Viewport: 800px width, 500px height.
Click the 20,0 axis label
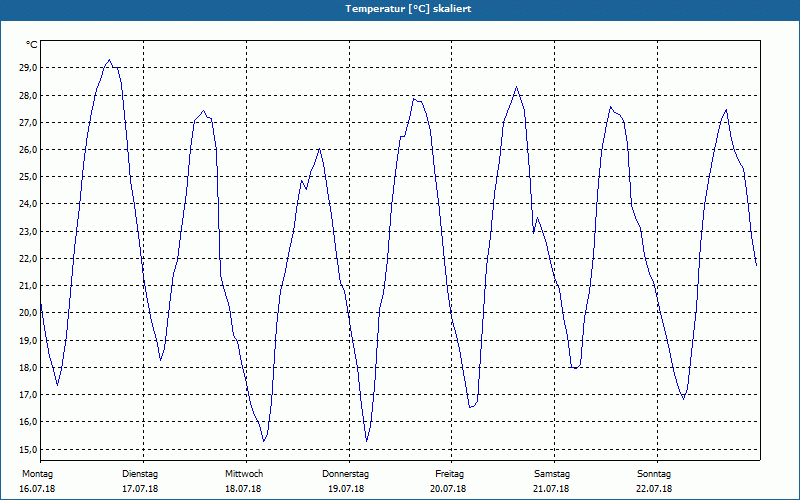point(27,313)
